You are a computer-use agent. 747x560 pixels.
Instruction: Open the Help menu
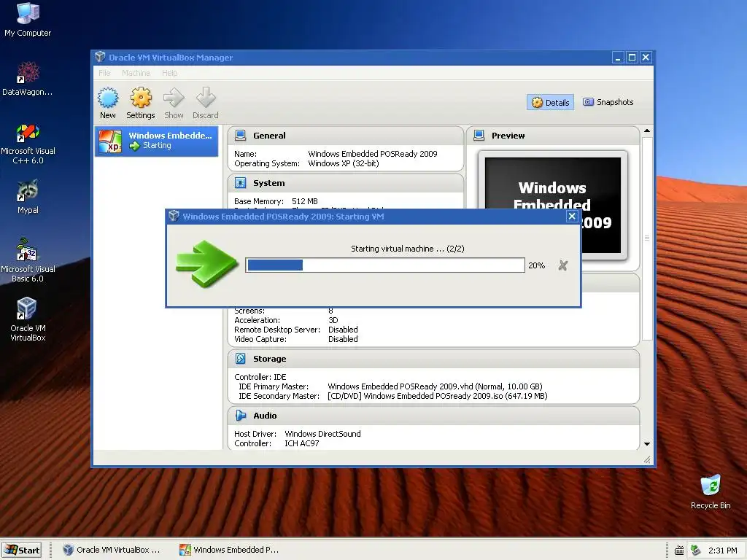(169, 73)
